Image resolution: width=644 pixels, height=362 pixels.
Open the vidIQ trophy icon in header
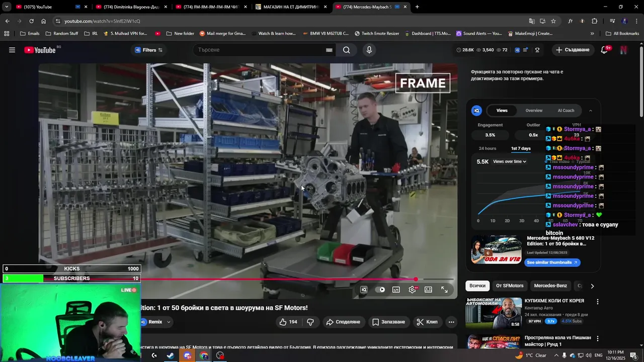point(537,50)
